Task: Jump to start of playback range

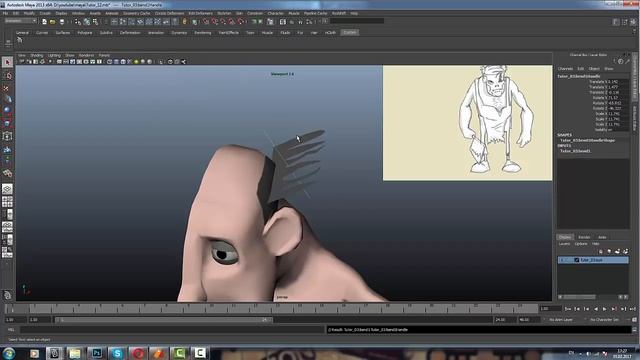Action: click(568, 309)
